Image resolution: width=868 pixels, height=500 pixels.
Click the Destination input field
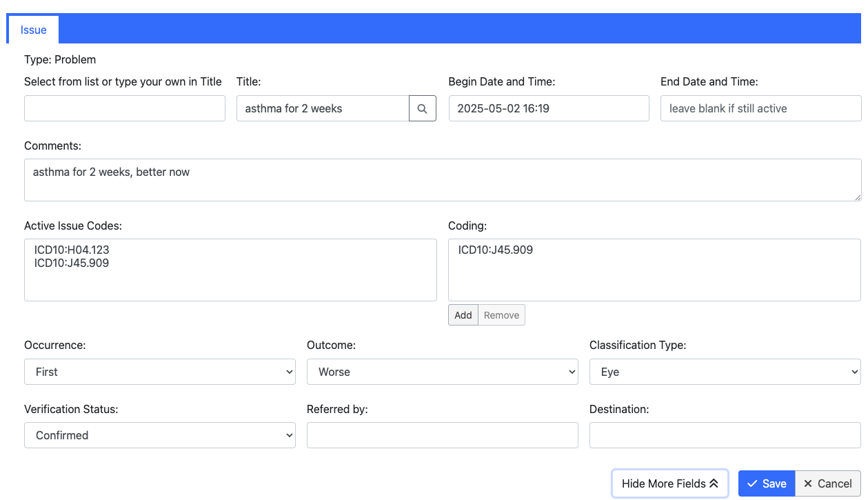pos(725,435)
